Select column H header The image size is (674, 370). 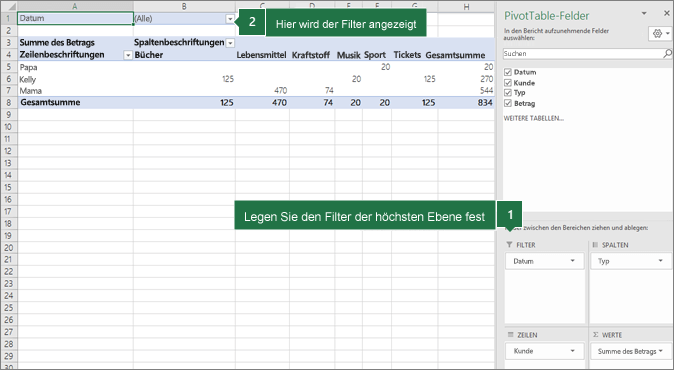click(x=466, y=6)
